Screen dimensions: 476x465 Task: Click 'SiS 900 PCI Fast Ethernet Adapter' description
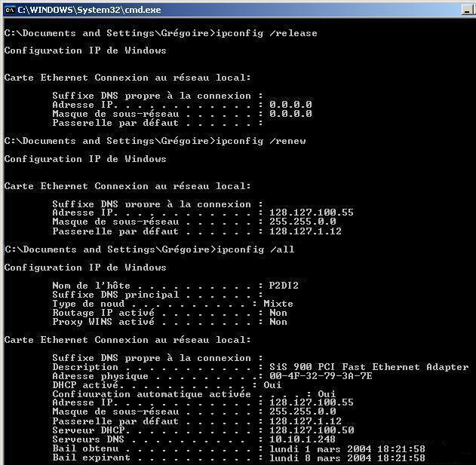click(x=369, y=367)
